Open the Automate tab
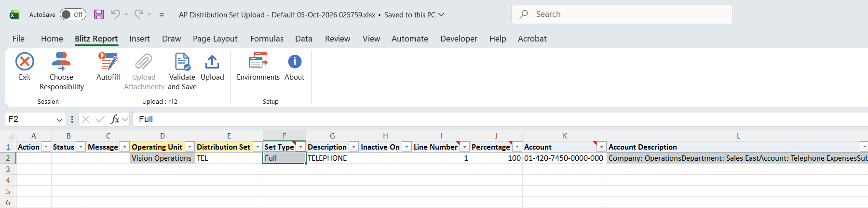 [409, 39]
